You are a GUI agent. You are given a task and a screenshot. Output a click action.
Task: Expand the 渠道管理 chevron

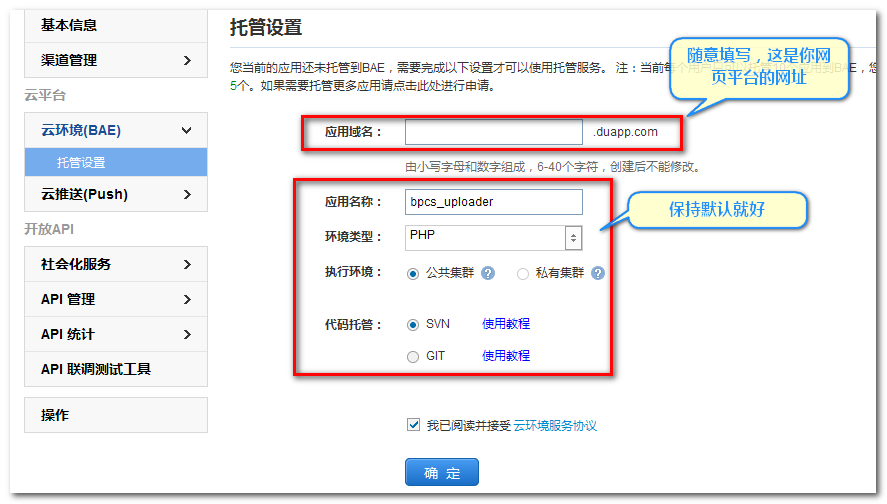tap(187, 60)
